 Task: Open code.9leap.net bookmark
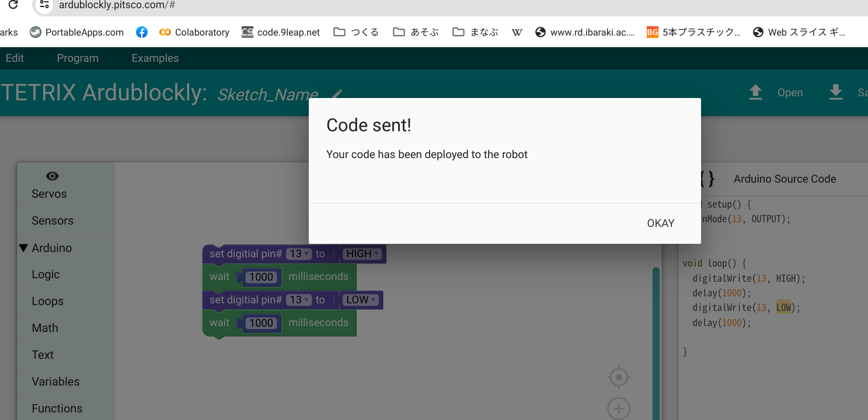pos(281,32)
